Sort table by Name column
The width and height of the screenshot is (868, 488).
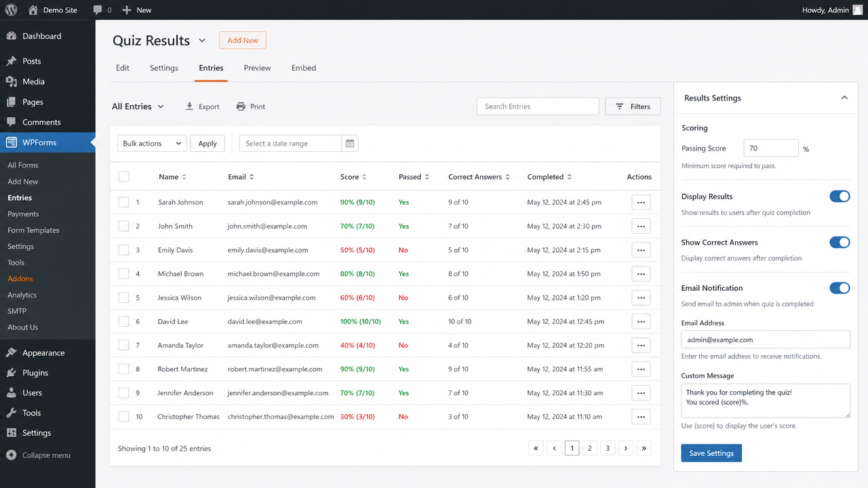click(x=172, y=177)
